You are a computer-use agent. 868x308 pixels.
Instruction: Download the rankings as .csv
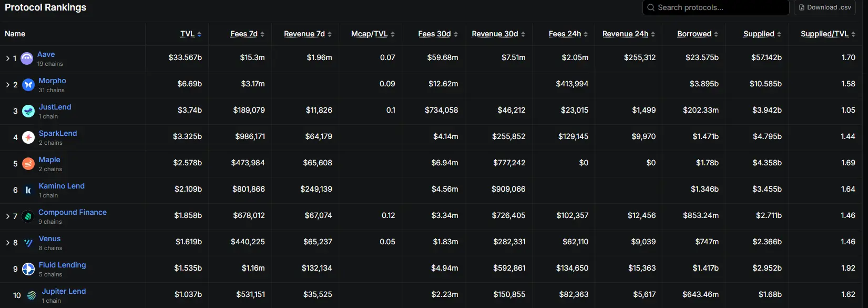(828, 7)
